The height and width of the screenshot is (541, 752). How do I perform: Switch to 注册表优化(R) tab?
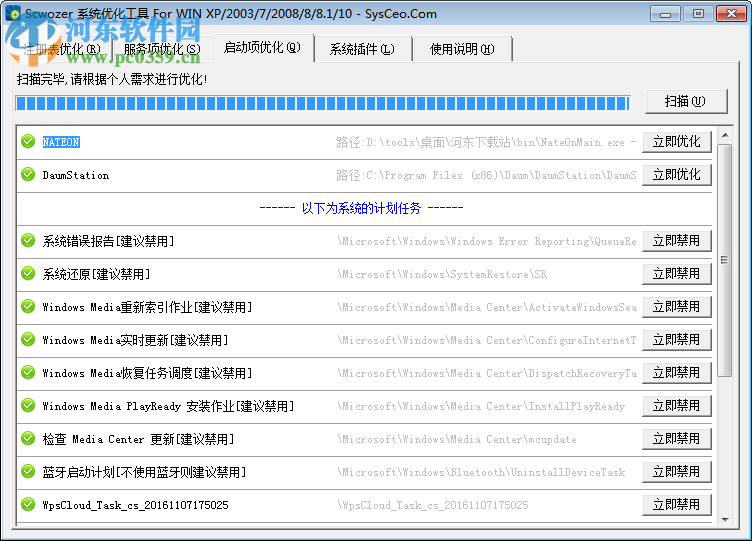click(x=62, y=49)
